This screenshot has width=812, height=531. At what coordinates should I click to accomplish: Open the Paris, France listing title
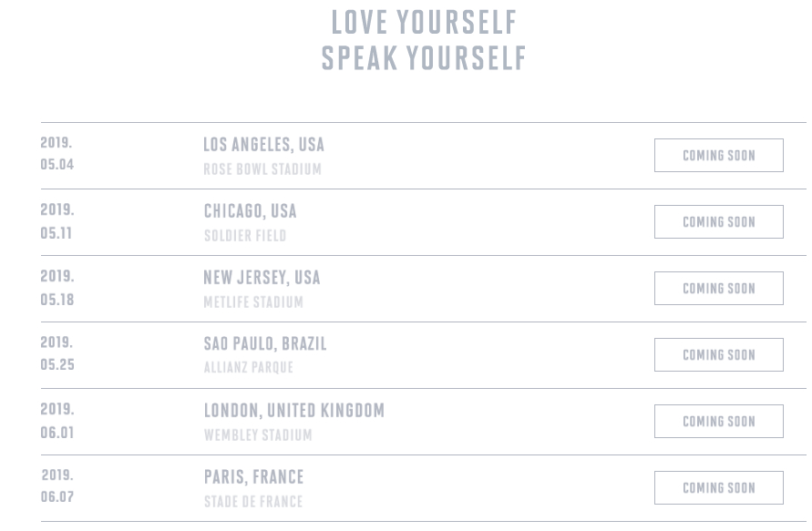click(x=253, y=476)
